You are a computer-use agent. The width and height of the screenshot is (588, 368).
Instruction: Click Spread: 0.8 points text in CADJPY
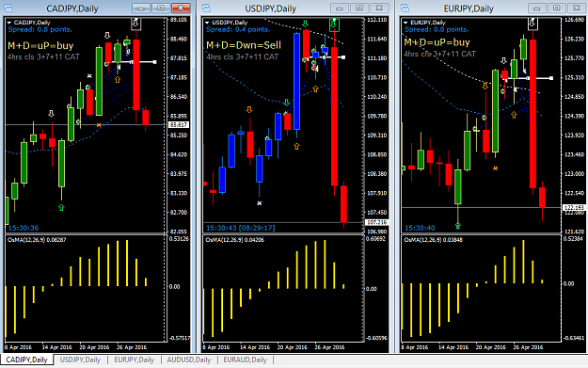pyautogui.click(x=40, y=29)
